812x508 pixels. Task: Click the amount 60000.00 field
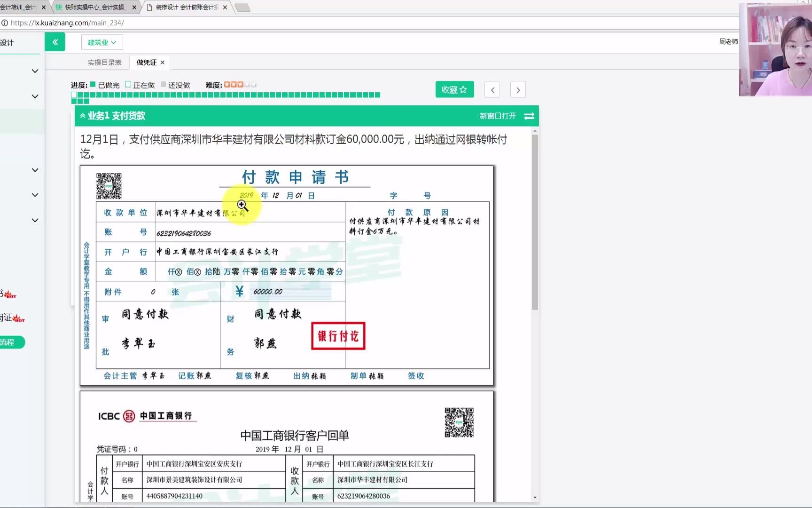tap(290, 292)
